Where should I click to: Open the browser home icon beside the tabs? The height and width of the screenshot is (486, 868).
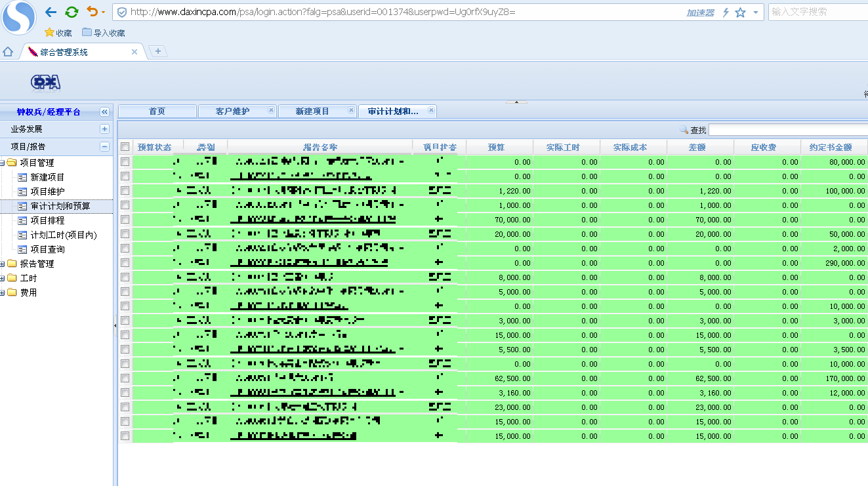coord(8,52)
